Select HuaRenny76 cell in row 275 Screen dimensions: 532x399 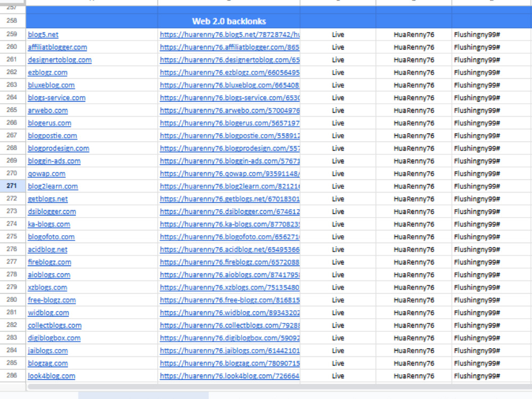pos(414,237)
